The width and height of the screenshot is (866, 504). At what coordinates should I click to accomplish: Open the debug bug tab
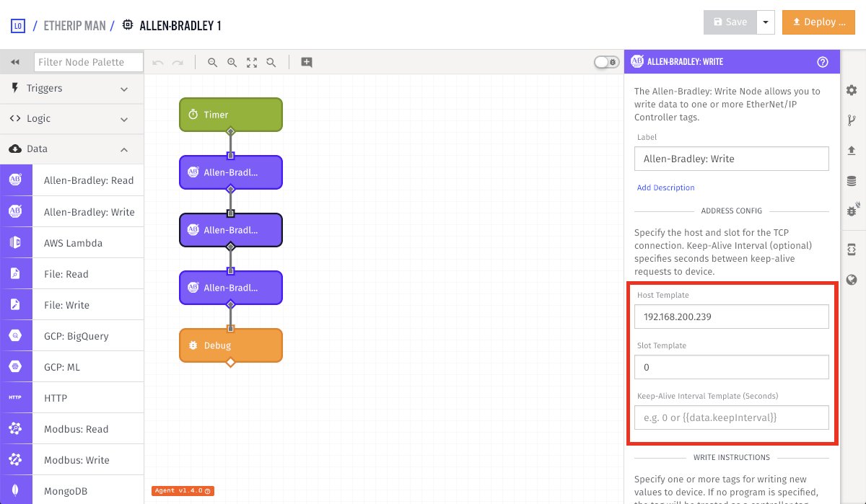pyautogui.click(x=852, y=211)
